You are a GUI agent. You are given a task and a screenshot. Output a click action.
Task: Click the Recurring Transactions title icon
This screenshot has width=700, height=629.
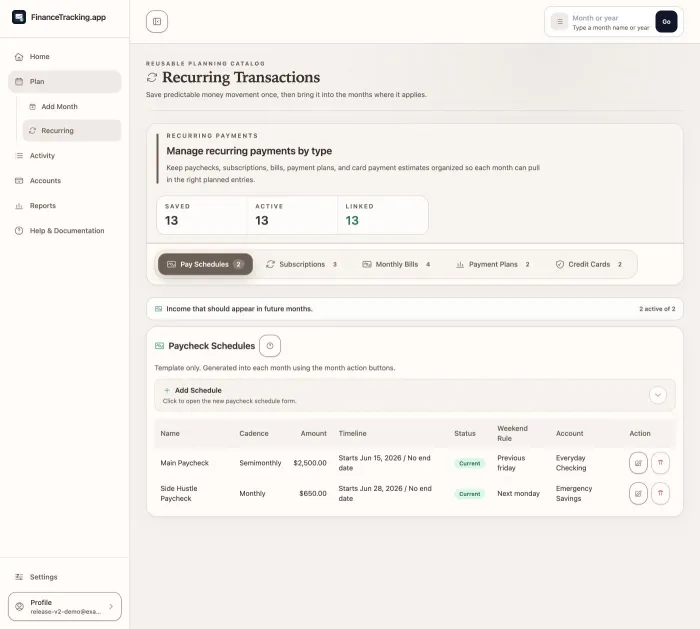click(152, 77)
